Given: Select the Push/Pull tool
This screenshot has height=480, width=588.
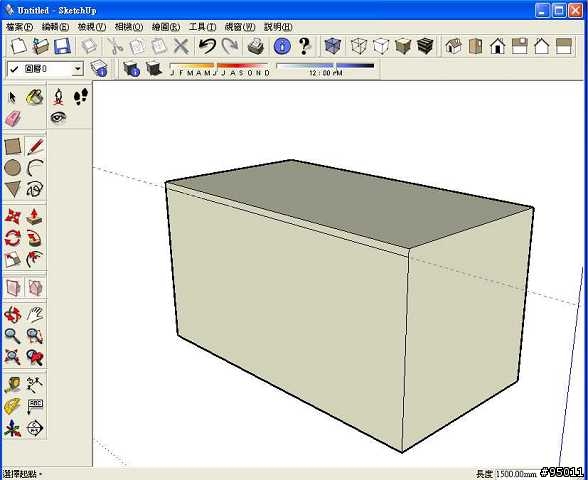Looking at the screenshot, I should tap(35, 217).
